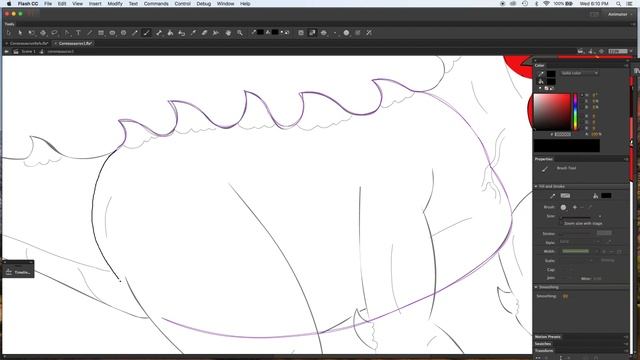Select the Eyedropper tool

[193, 33]
